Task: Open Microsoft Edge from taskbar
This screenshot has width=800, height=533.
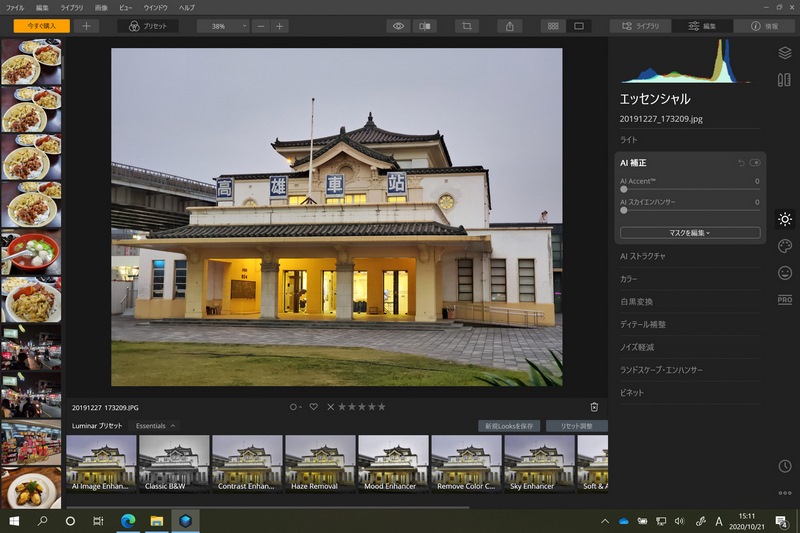Action: [x=128, y=521]
